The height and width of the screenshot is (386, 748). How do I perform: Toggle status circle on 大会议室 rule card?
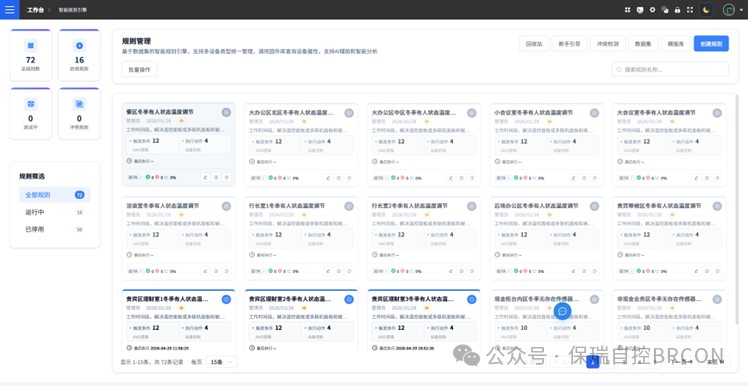click(x=717, y=113)
